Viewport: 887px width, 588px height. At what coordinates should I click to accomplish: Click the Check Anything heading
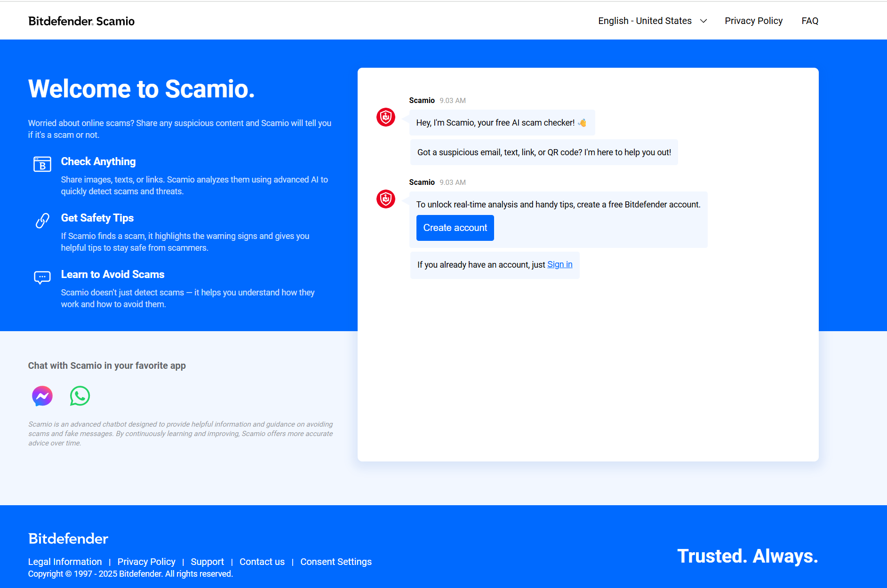98,161
